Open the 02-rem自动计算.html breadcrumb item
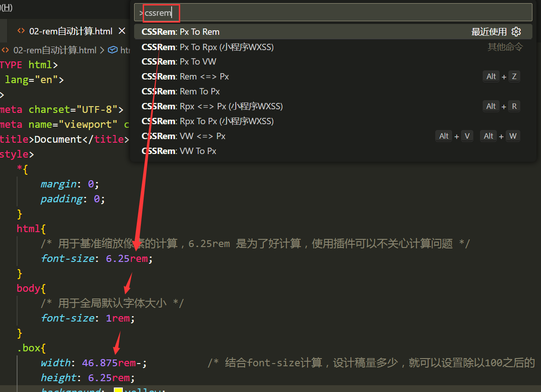The image size is (541, 392). tap(55, 50)
